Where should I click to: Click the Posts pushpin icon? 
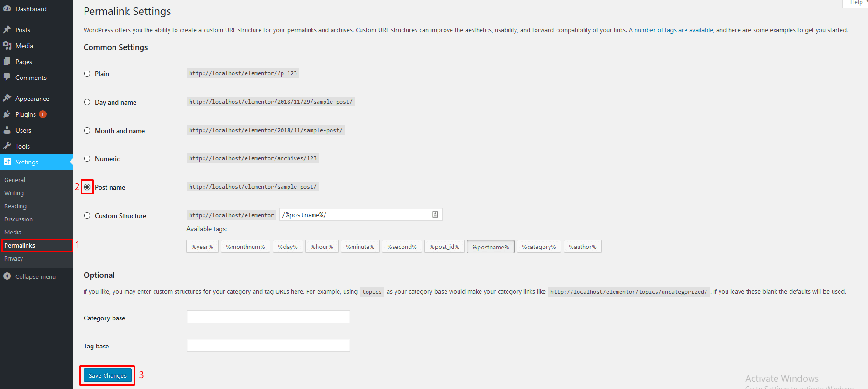point(7,30)
